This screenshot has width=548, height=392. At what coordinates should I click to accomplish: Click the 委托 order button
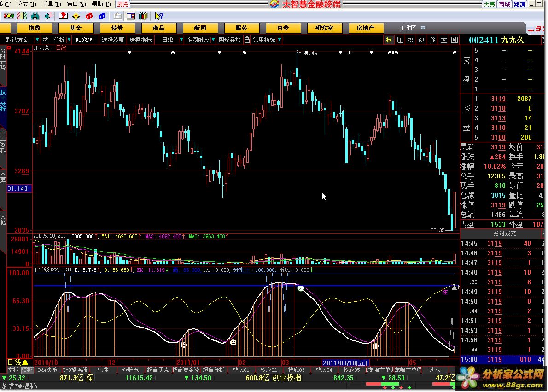pos(122,4)
